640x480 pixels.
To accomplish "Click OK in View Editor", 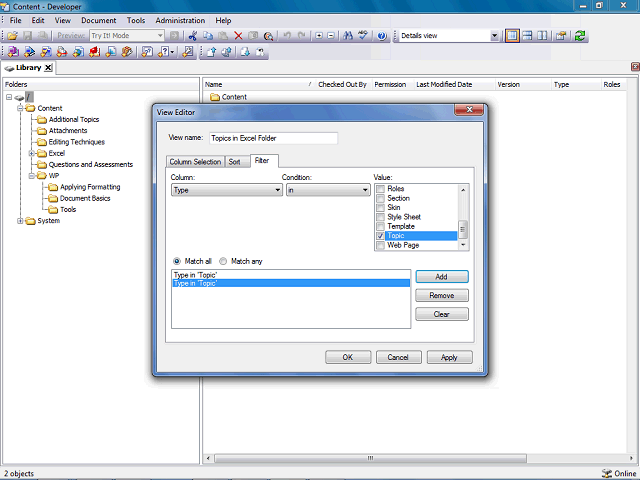I will pos(348,357).
